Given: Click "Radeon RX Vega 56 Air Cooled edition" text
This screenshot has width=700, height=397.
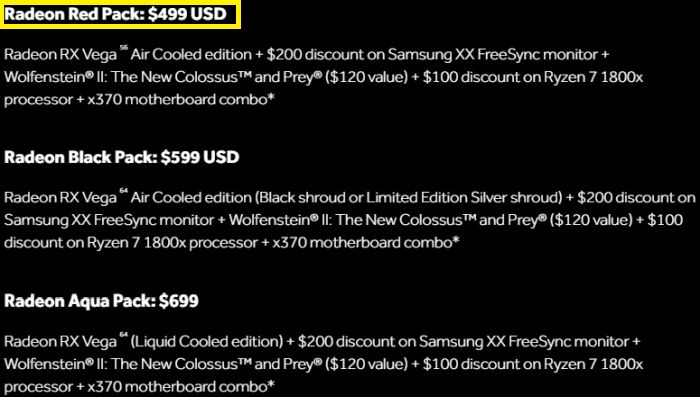Looking at the screenshot, I should 128,55.
